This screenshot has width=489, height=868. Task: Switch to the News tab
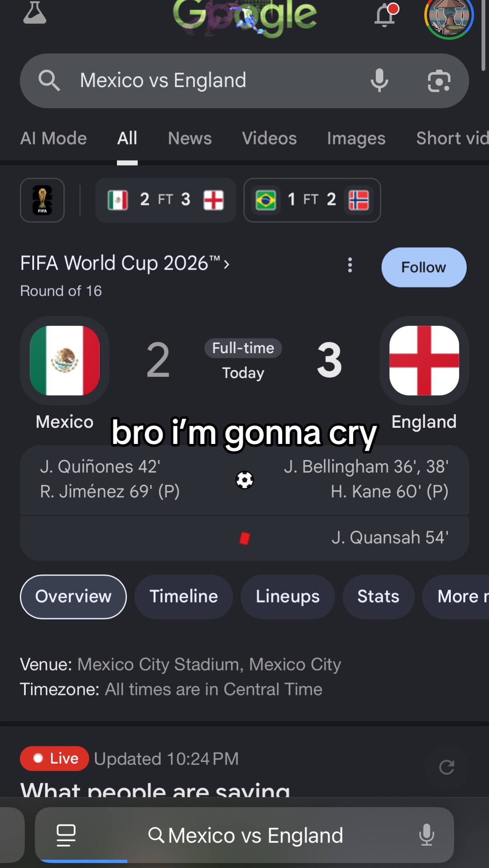190,138
